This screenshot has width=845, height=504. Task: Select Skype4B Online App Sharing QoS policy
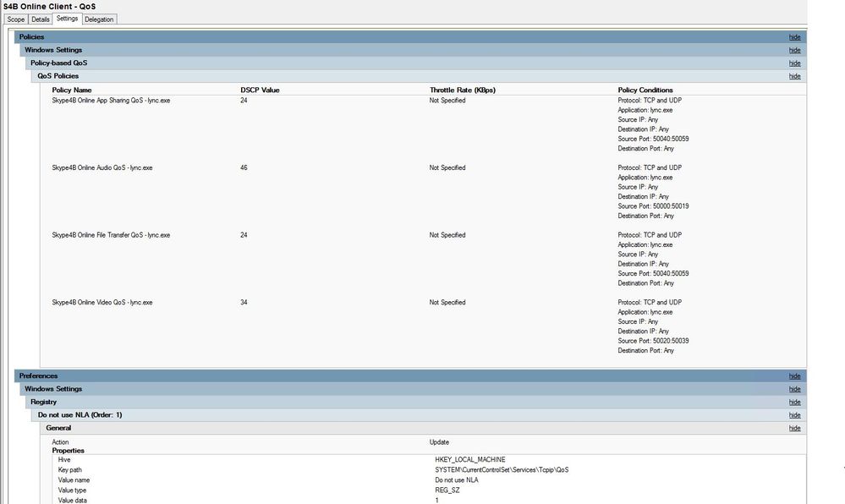click(111, 101)
